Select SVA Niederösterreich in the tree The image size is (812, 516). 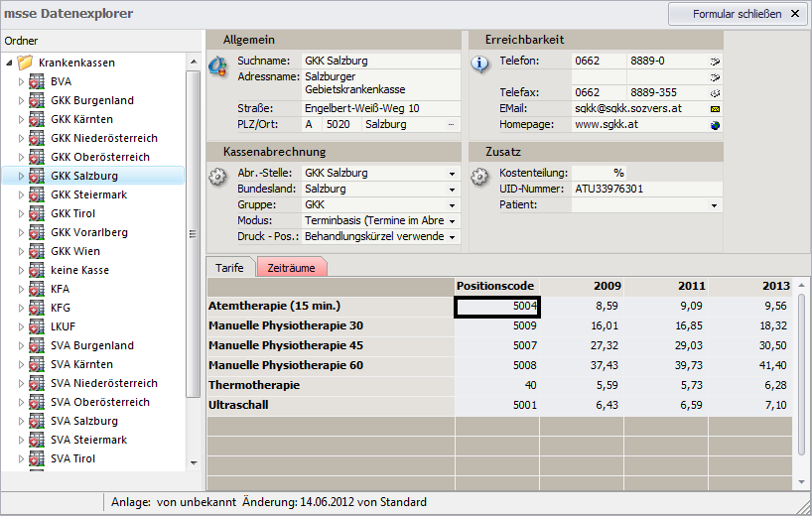coord(104,383)
